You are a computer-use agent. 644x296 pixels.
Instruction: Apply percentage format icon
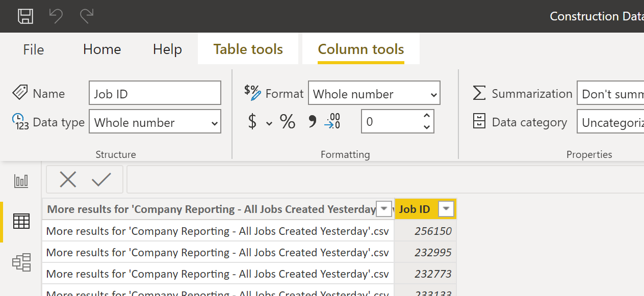coord(288,122)
